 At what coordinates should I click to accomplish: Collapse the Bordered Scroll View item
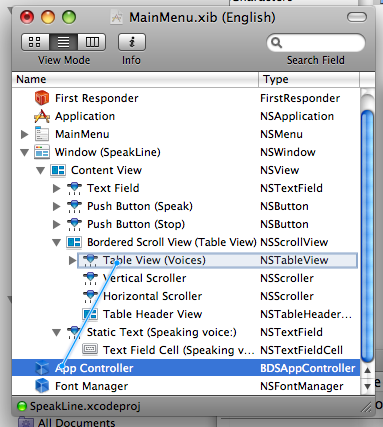click(x=56, y=243)
